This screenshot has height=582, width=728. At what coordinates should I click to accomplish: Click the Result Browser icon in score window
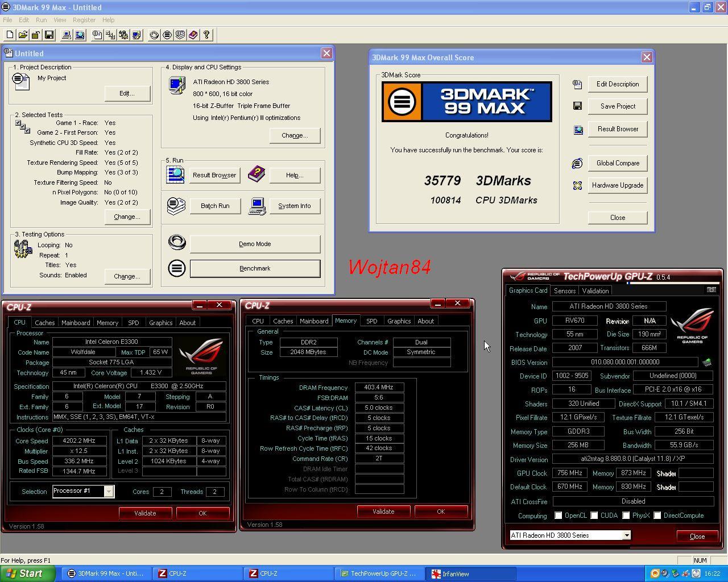pyautogui.click(x=577, y=129)
